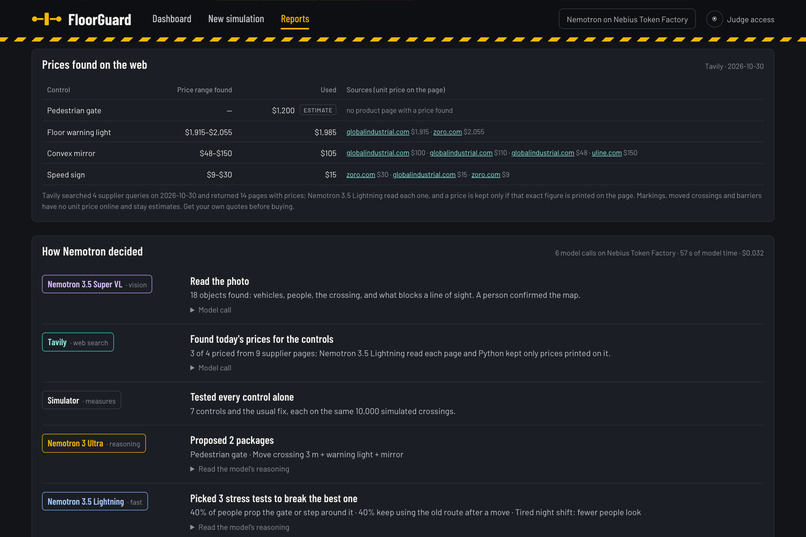Expand model's reasoning under Picked 3 stress tests
This screenshot has width=806, height=537.
[240, 527]
